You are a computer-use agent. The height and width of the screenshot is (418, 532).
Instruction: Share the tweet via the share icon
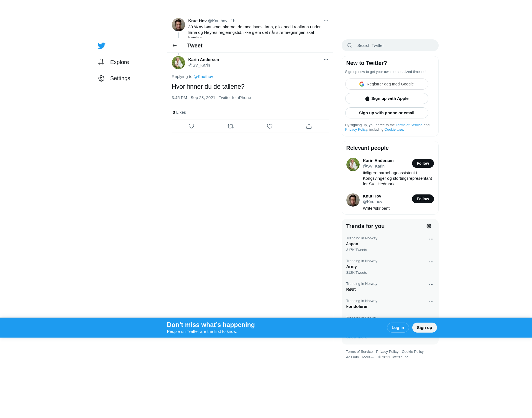click(309, 126)
